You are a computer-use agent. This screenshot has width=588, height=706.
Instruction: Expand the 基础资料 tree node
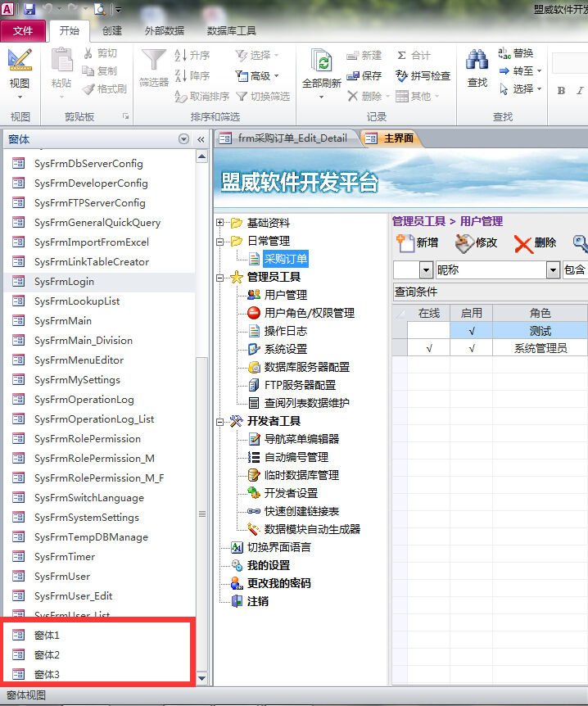click(219, 223)
